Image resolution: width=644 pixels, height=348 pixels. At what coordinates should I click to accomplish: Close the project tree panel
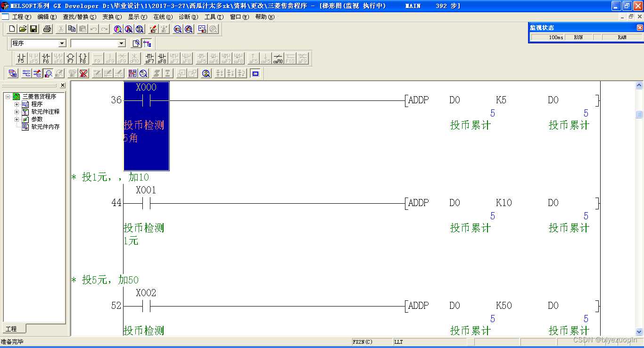63,85
